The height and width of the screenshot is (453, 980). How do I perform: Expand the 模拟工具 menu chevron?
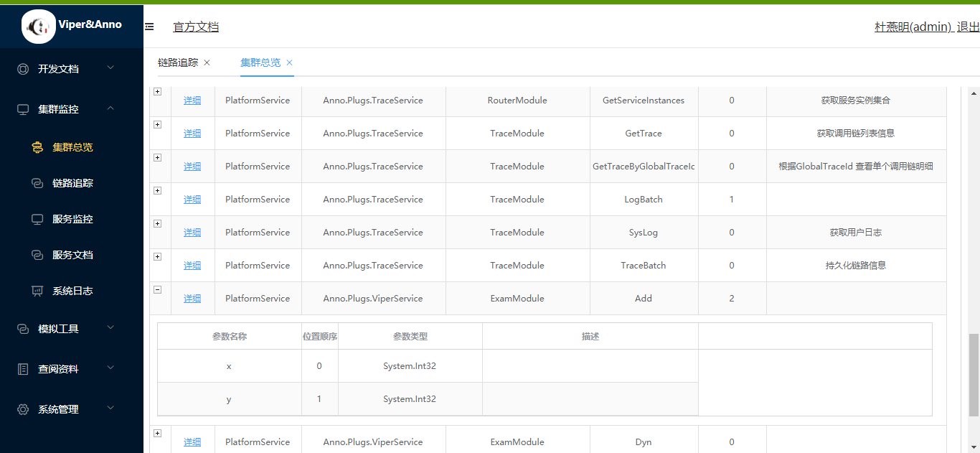pos(110,328)
